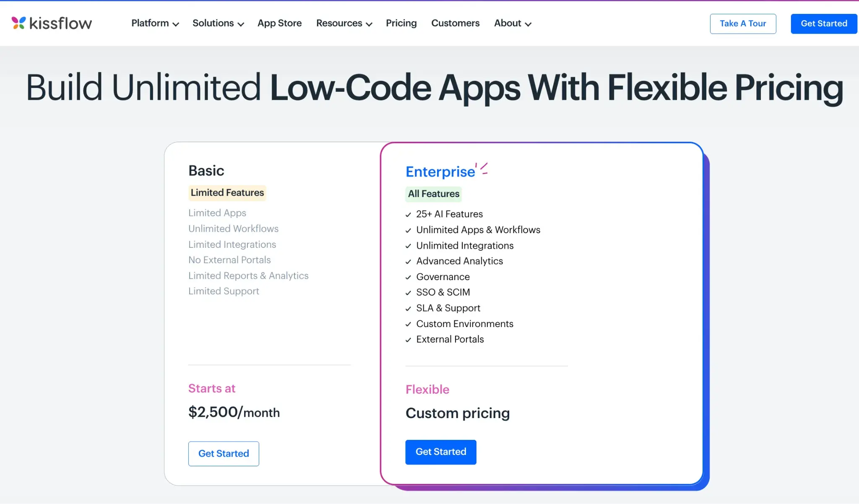Viewport: 859px width, 504px height.
Task: Click the checkmark next to Governance
Action: pyautogui.click(x=408, y=277)
